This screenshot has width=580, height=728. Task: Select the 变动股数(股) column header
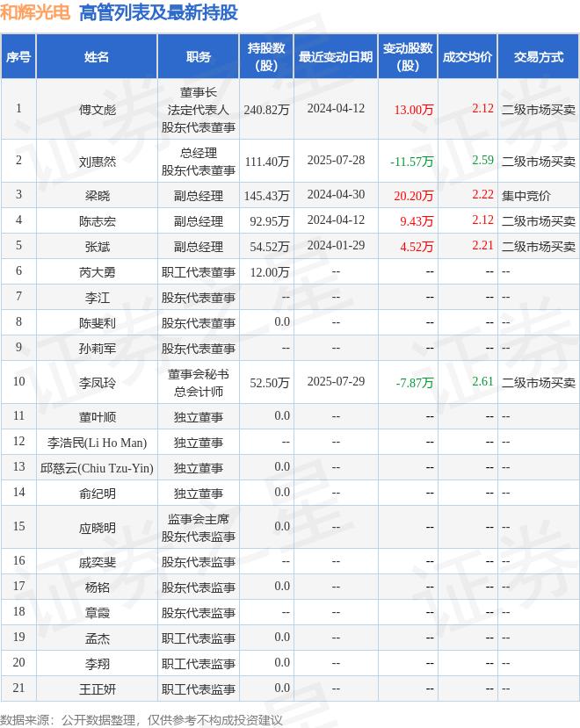[408, 57]
